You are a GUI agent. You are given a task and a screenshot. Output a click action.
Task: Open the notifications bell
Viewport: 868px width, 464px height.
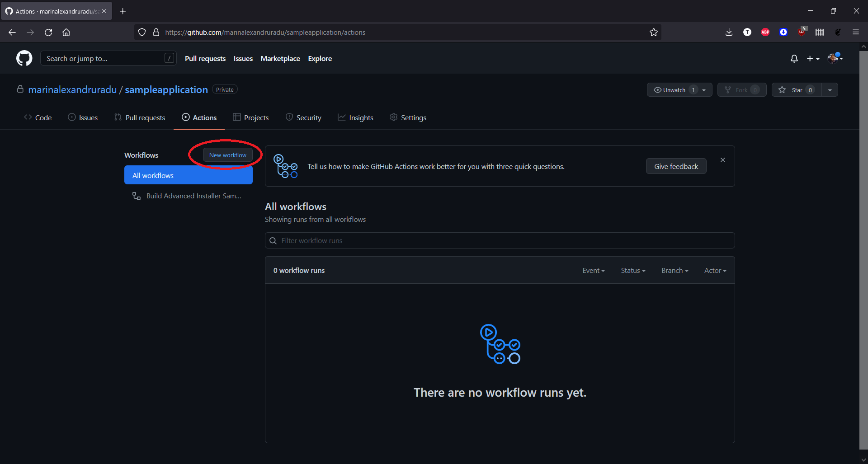click(x=794, y=59)
